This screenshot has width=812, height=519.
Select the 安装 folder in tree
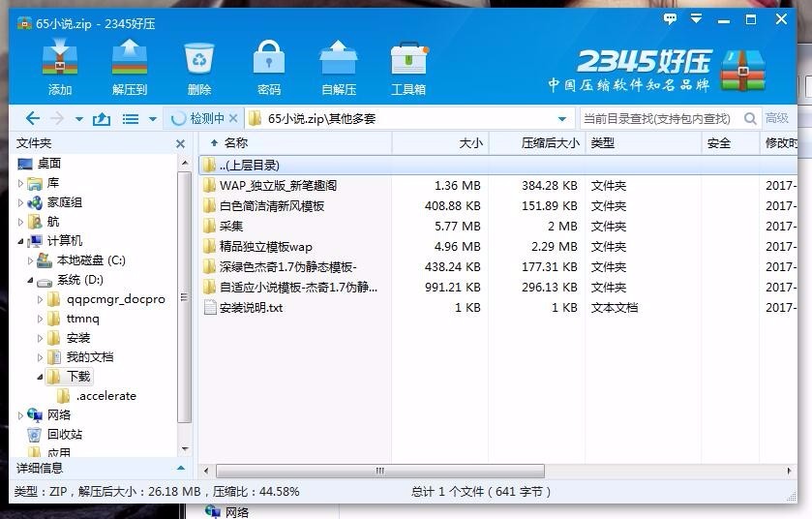[x=78, y=338]
